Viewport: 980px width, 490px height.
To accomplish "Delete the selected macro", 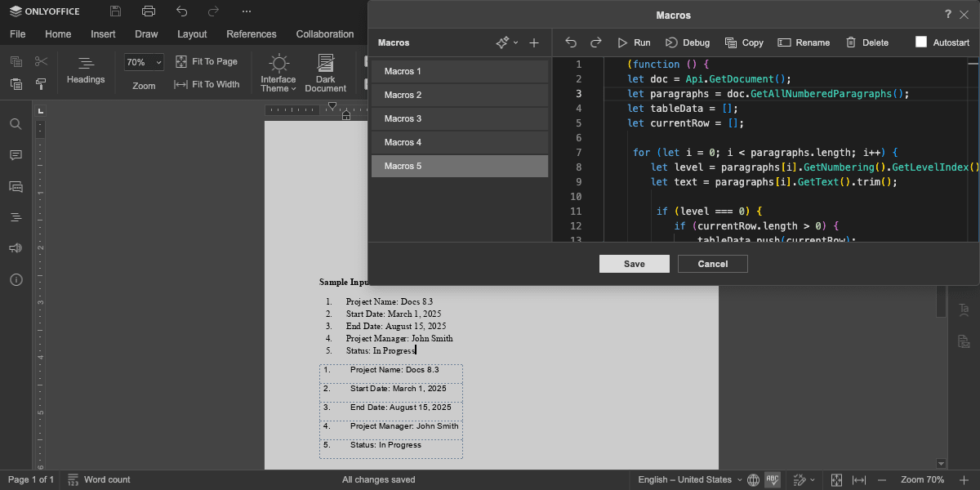I will [866, 42].
